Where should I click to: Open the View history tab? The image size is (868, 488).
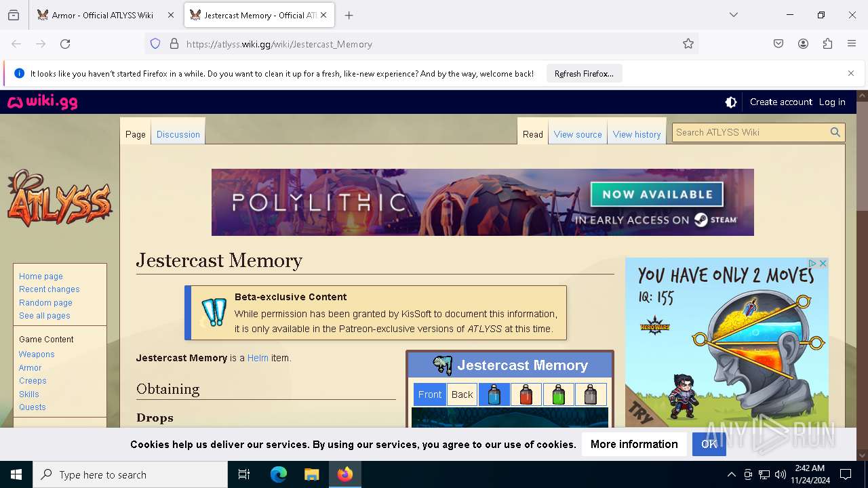637,134
